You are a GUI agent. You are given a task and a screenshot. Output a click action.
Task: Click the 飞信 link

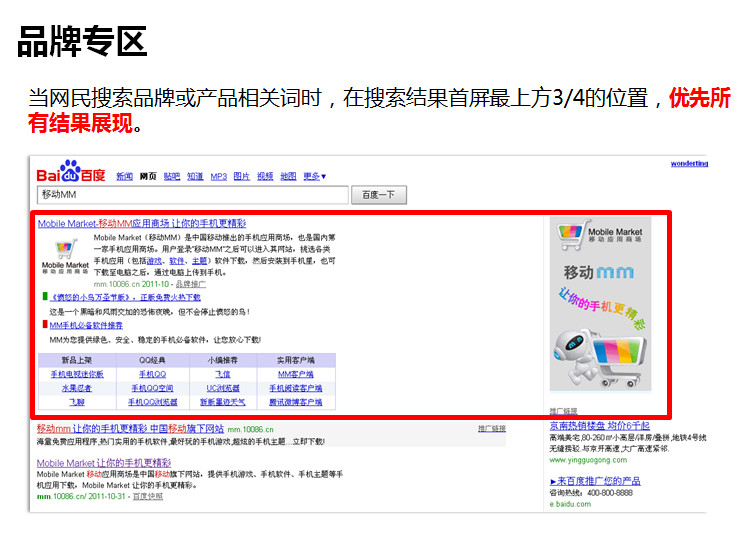tap(223, 374)
